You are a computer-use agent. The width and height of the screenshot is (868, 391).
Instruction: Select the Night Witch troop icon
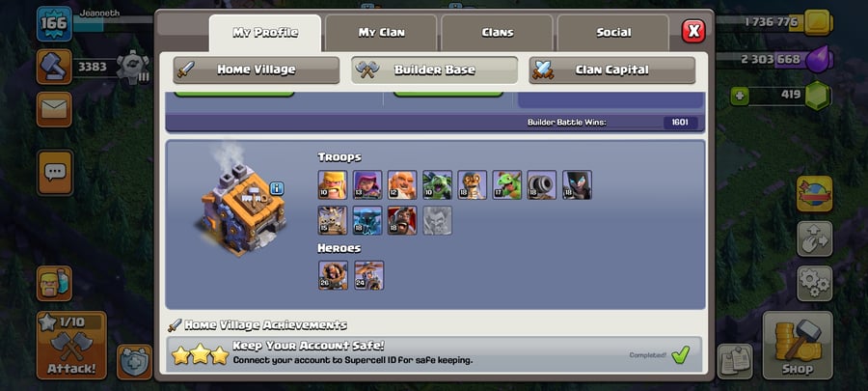(x=577, y=185)
